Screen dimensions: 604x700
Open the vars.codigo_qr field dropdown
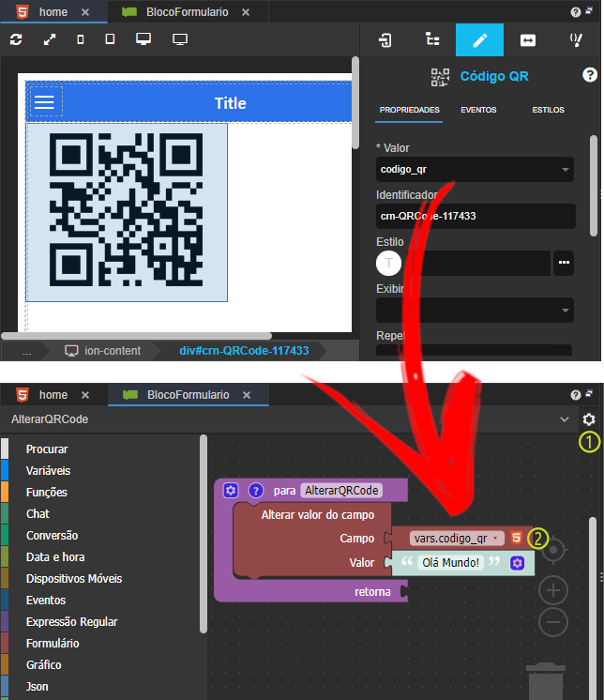click(x=457, y=539)
